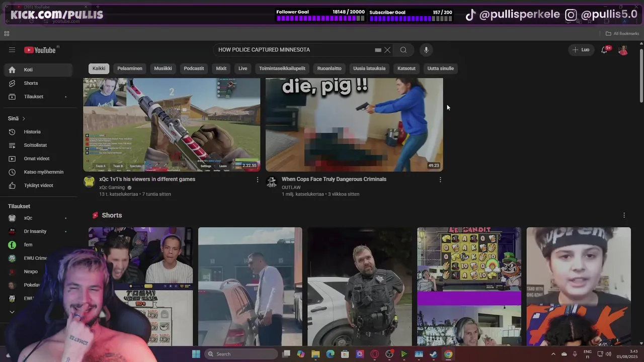Open the fem subscription channel
The height and width of the screenshot is (362, 644).
pyautogui.click(x=38, y=245)
